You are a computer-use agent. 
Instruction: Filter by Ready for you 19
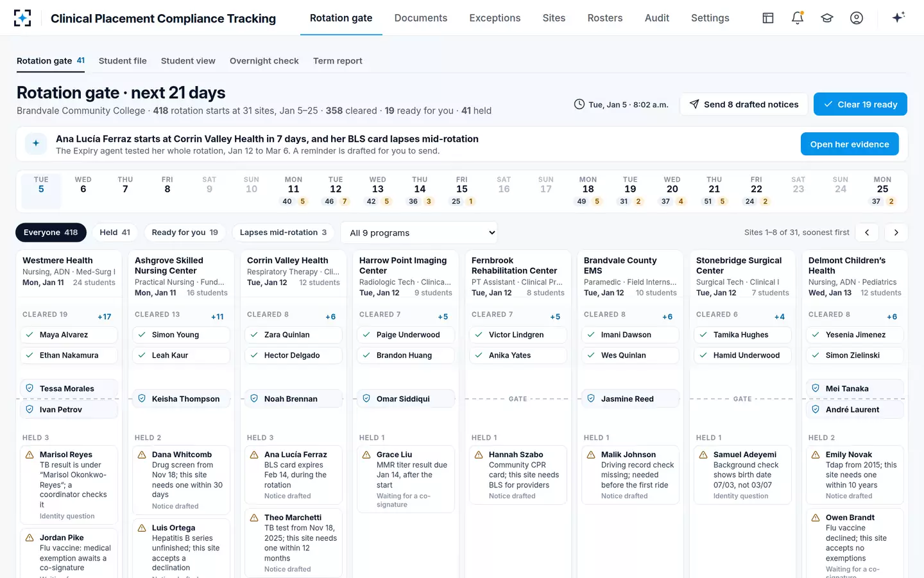[185, 232]
